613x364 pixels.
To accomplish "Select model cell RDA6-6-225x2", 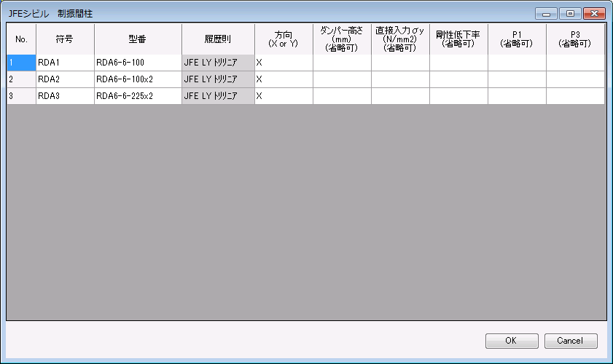I will [x=138, y=96].
